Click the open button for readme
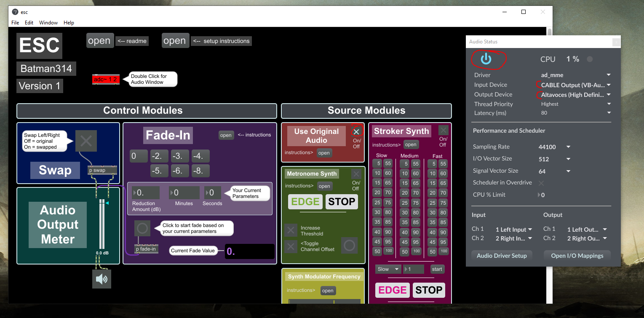This screenshot has height=318, width=644. (x=99, y=41)
